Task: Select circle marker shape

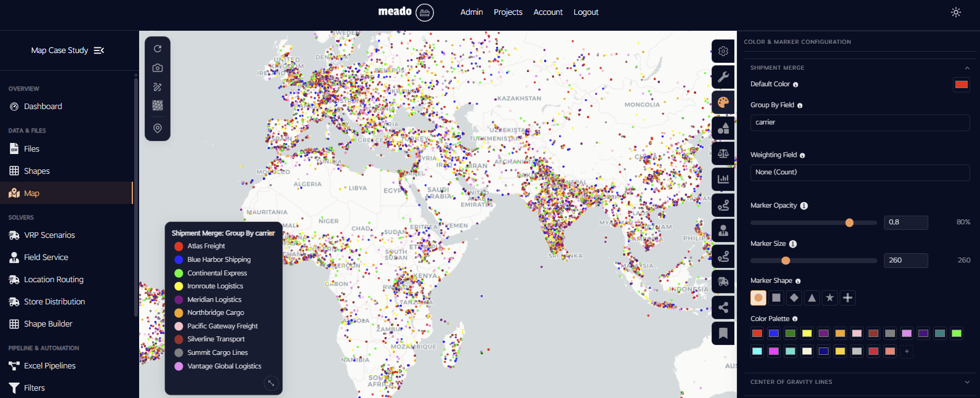Action: coord(758,298)
